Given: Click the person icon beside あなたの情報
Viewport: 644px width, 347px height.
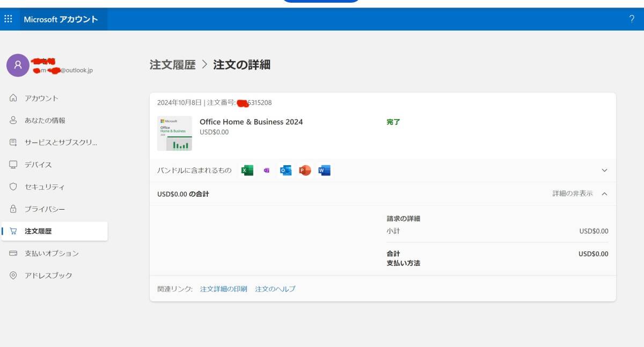Looking at the screenshot, I should (13, 120).
